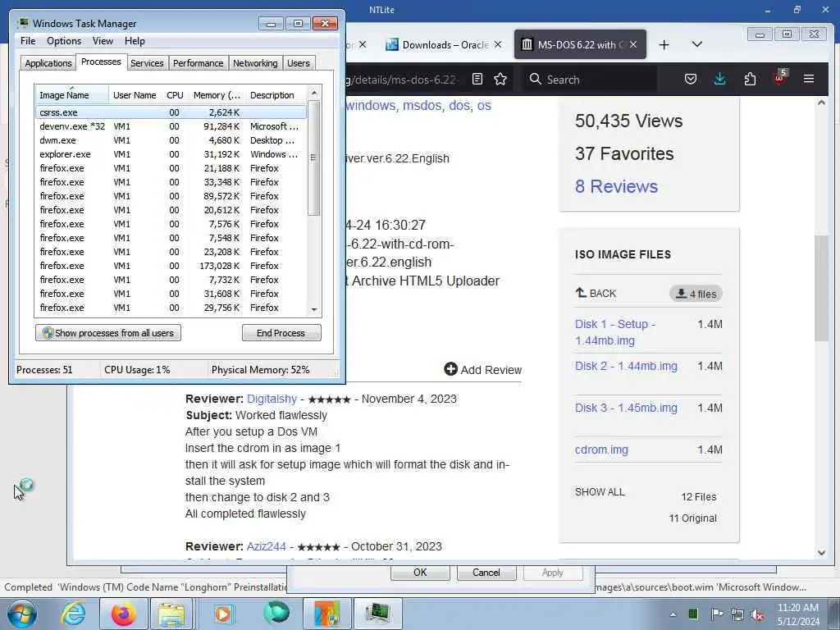This screenshot has height=630, width=840.
Task: Open reviewer Aziz244 profile link
Action: pos(267,546)
